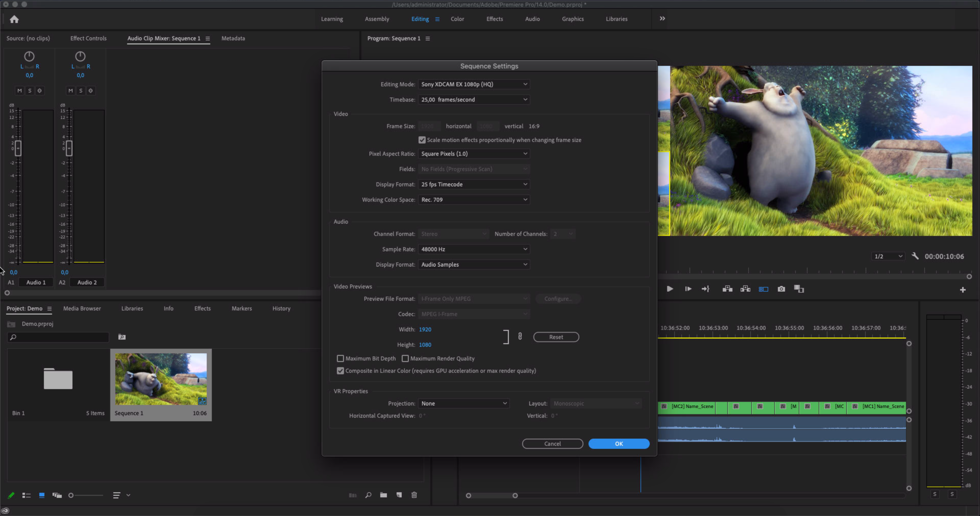The height and width of the screenshot is (516, 980).
Task: Switch Project panel to List View
Action: coord(26,495)
